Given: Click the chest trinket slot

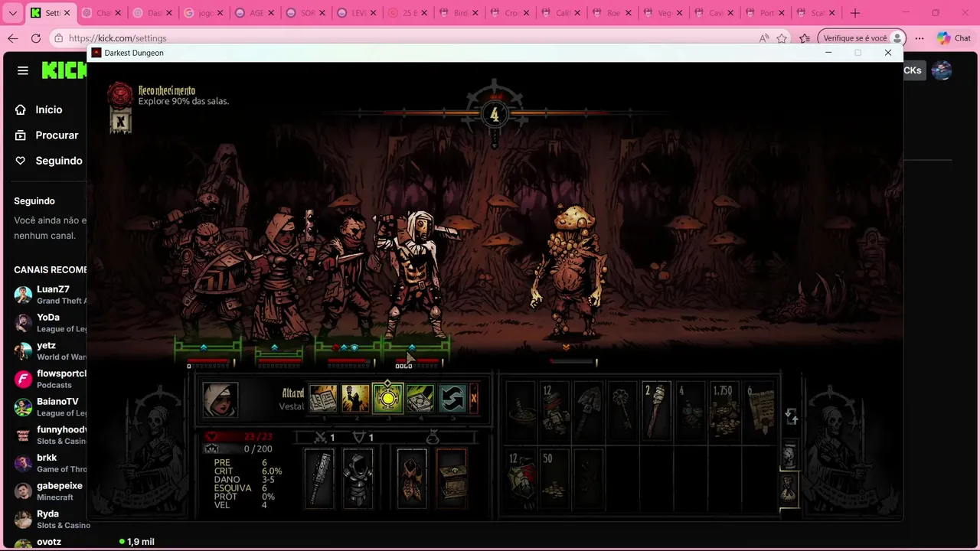Looking at the screenshot, I should (x=452, y=478).
